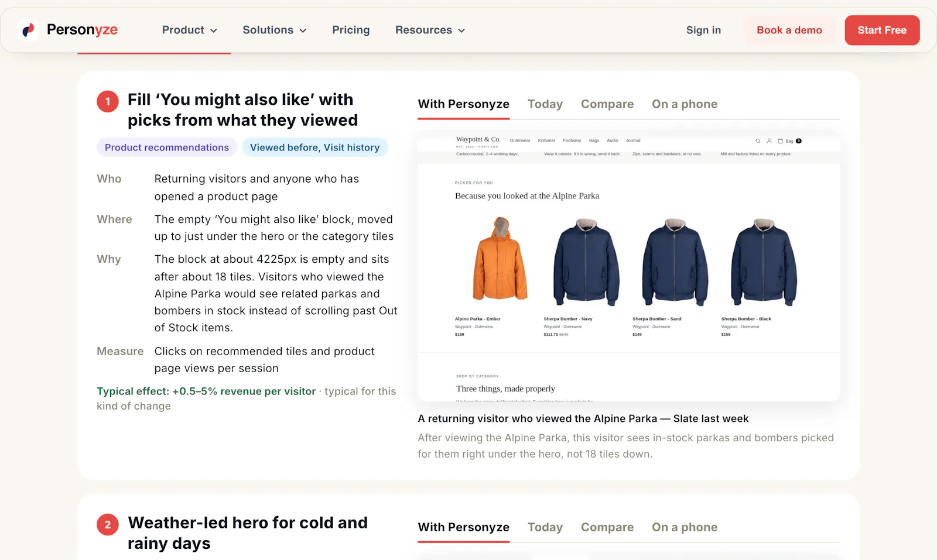Viewport: 937px width, 560px height.
Task: Click the search icon in Waypoint preview
Action: click(758, 141)
